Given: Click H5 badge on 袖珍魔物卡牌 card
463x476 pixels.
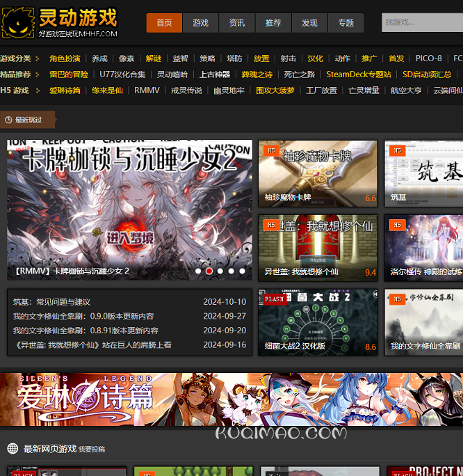Looking at the screenshot, I should (271, 150).
